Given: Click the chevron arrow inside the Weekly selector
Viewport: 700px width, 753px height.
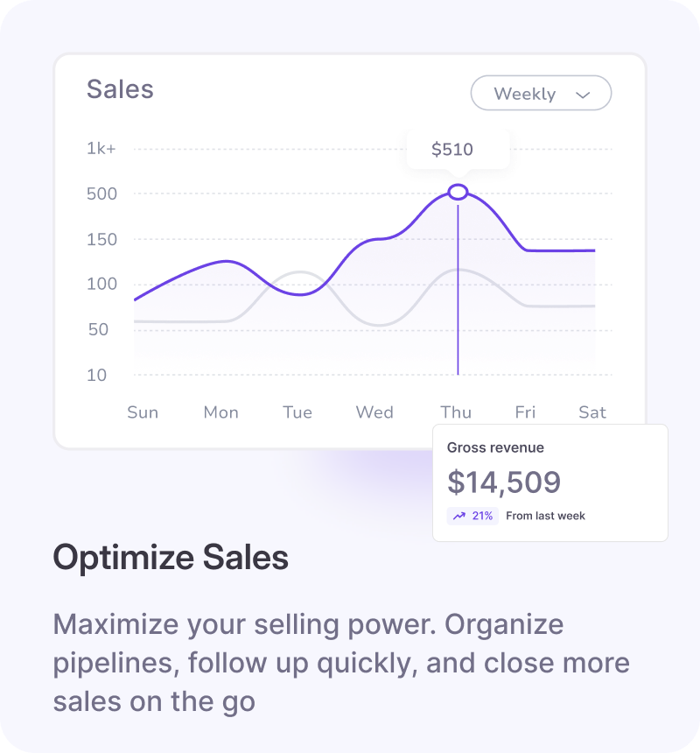Looking at the screenshot, I should click(x=583, y=94).
